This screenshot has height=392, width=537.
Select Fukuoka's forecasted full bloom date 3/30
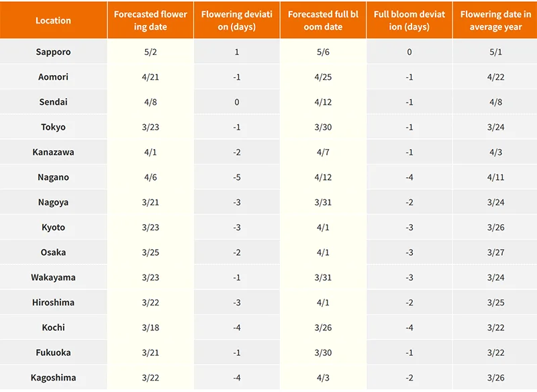tap(323, 352)
